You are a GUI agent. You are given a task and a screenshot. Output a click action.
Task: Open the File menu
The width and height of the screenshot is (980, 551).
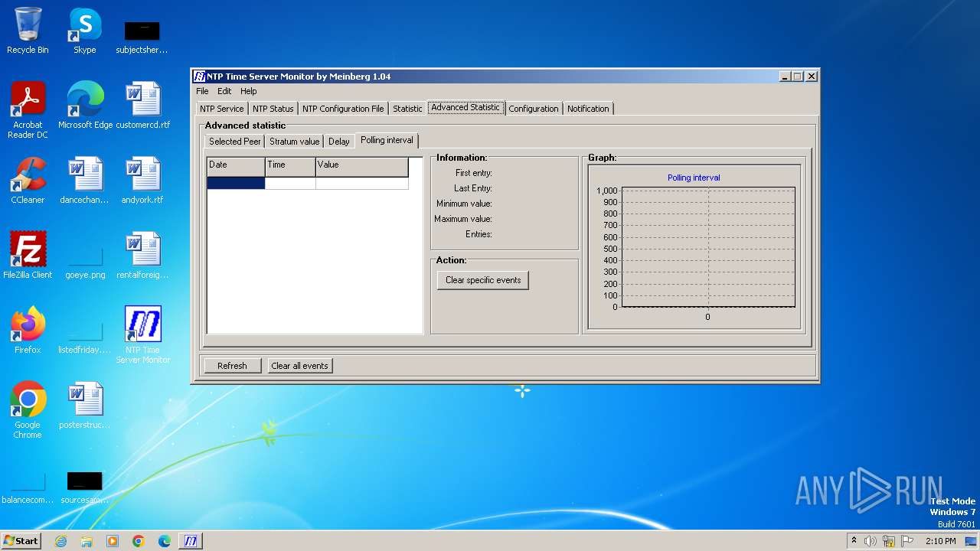coord(202,91)
